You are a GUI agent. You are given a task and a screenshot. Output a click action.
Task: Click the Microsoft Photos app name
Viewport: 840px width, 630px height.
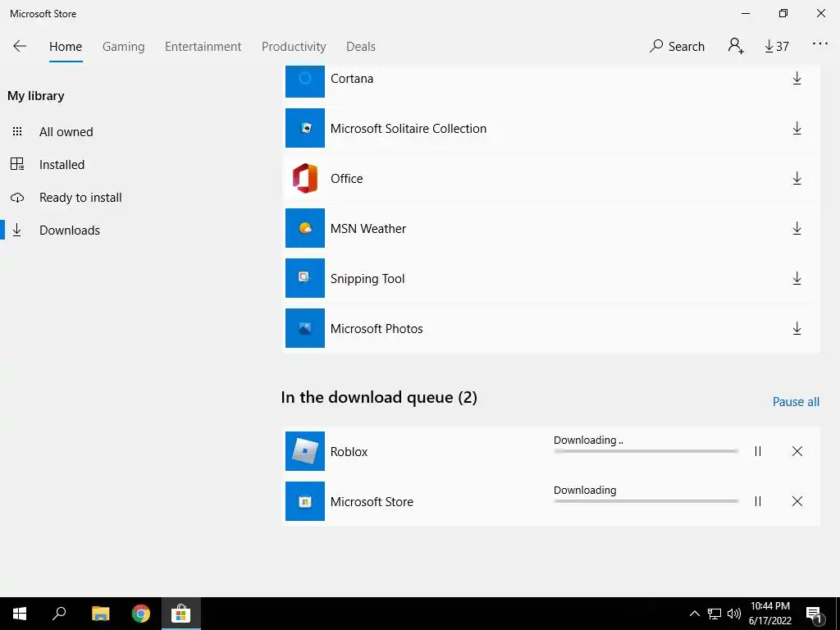pyautogui.click(x=377, y=329)
